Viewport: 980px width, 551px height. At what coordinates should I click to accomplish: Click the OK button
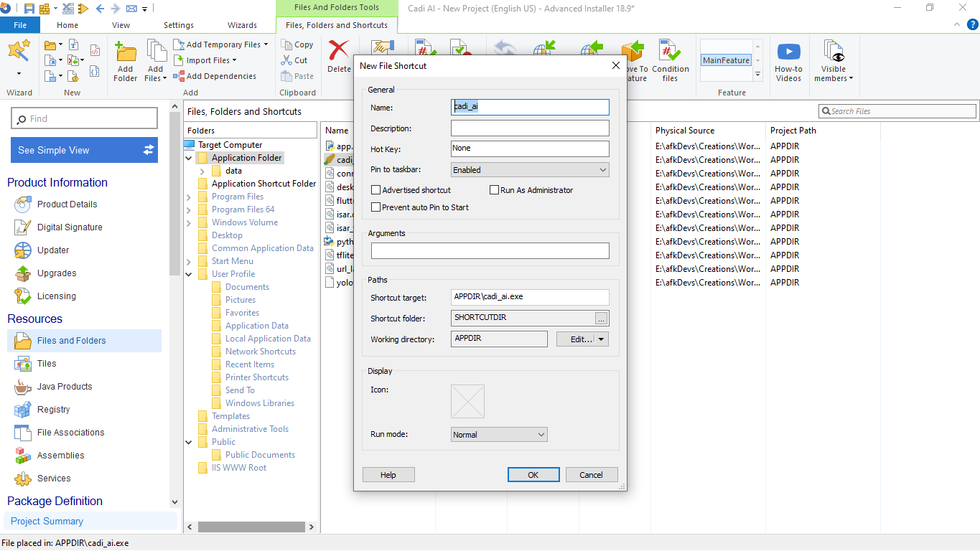[x=533, y=475]
